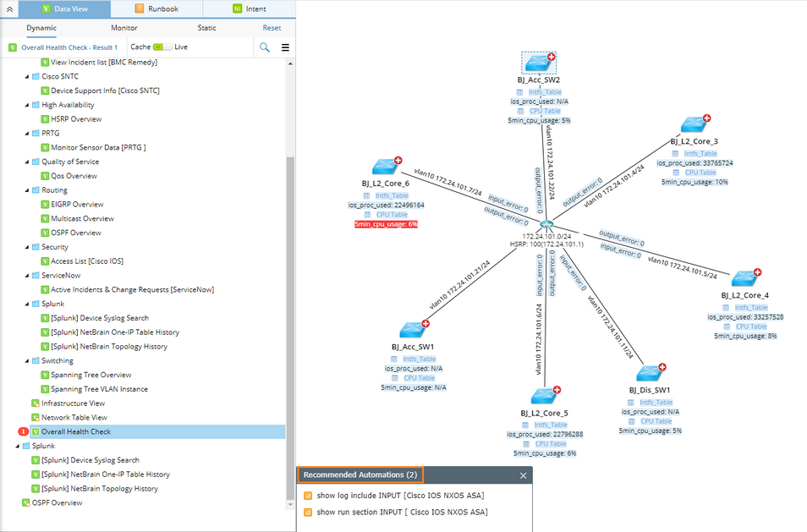Click the Qos Overview data view icon
The height and width of the screenshot is (532, 807).
[x=45, y=176]
